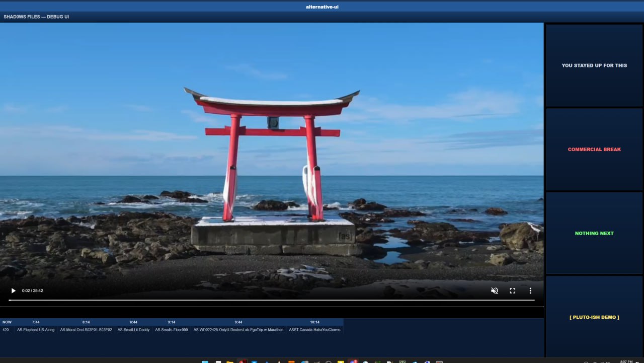Screen dimensions: 644x363
Task: Open the YOU STAYED UP FOR THIS panel
Action: [594, 65]
